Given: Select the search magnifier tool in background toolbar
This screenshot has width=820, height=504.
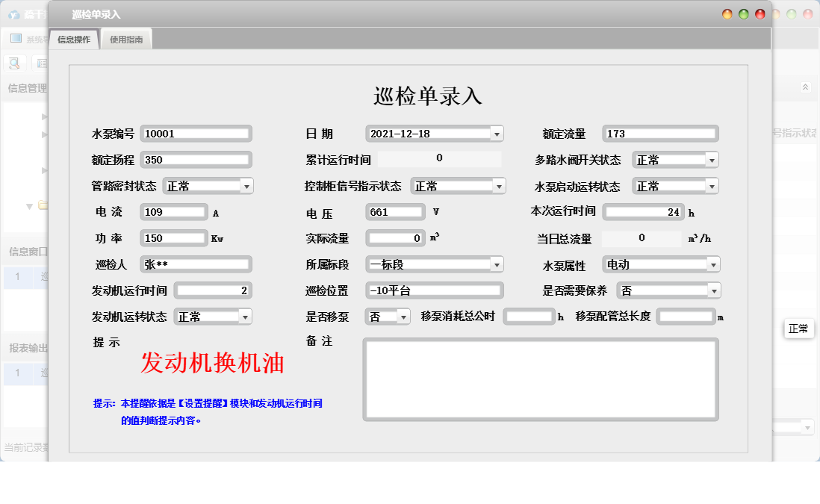Looking at the screenshot, I should [x=13, y=63].
